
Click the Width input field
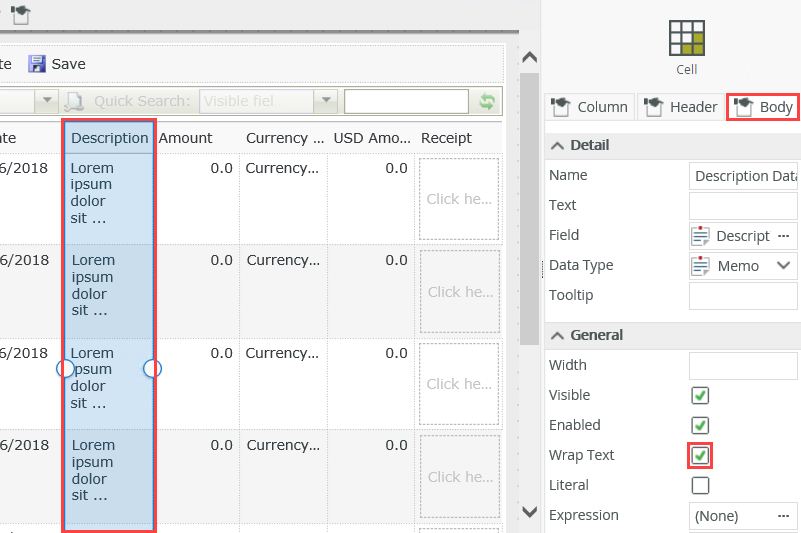(x=742, y=366)
